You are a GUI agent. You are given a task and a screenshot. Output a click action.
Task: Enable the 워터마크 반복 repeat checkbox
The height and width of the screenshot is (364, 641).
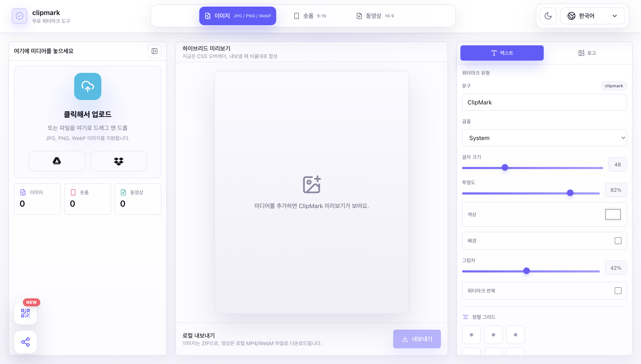[618, 291]
